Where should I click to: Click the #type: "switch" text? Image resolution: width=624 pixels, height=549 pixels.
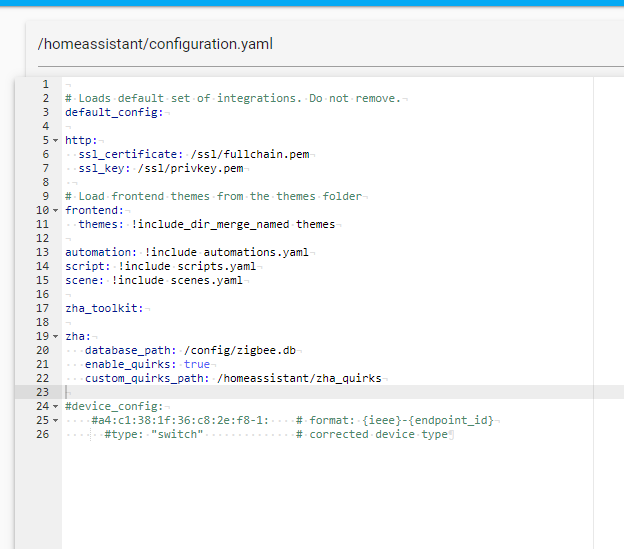[x=154, y=434]
